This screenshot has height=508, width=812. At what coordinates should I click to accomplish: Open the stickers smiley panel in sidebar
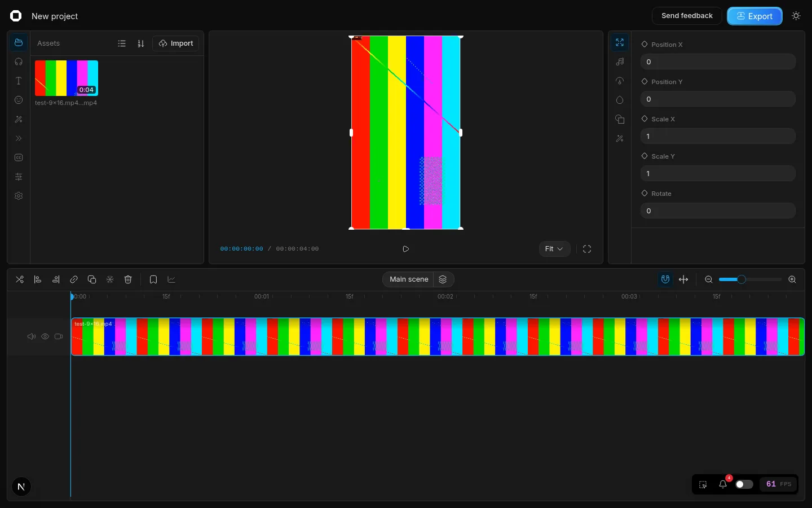[x=19, y=100]
